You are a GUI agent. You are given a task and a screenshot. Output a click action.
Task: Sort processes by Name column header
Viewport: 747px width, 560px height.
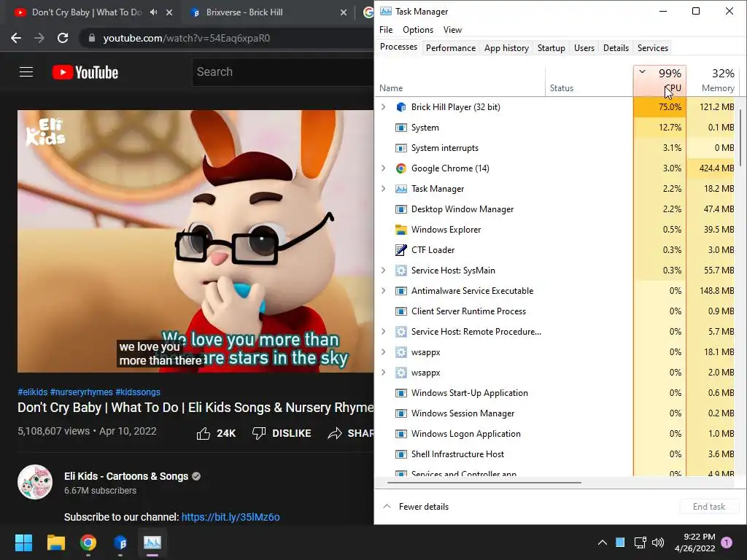[x=460, y=81]
